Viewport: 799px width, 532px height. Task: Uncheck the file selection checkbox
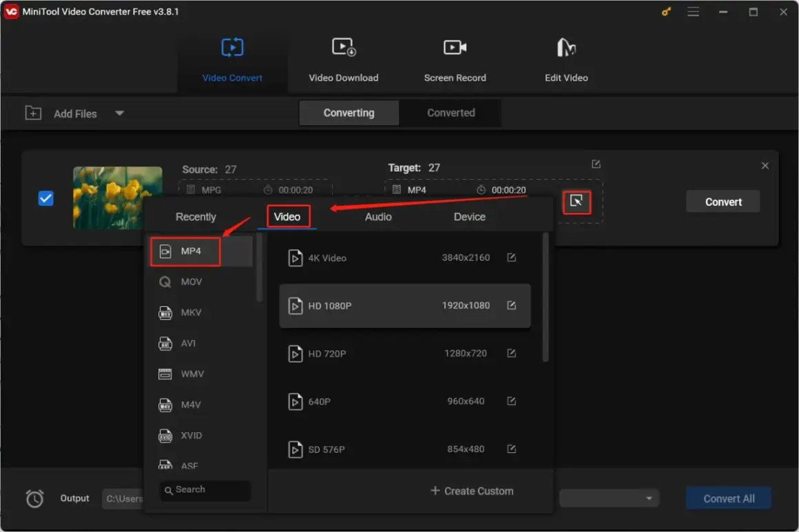coord(46,198)
